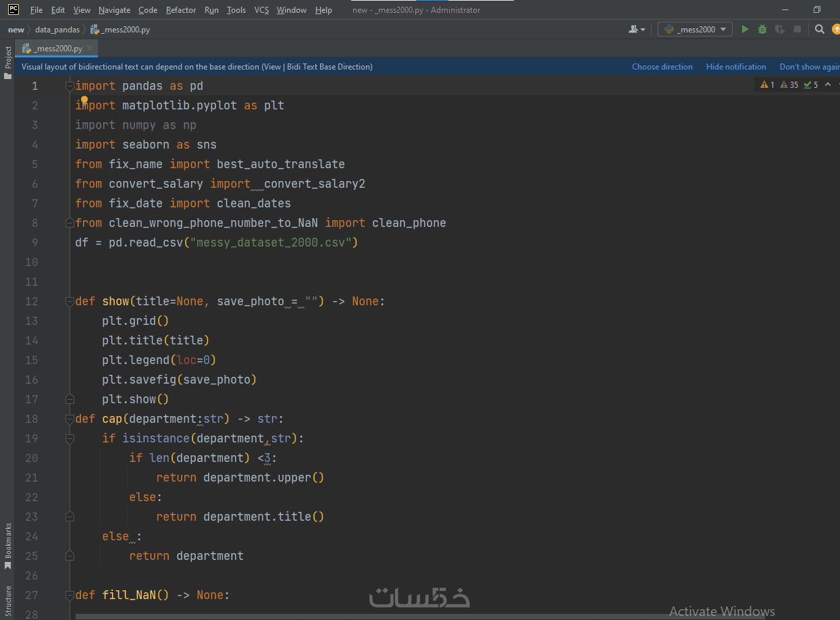Click clean_phone on line 8
Viewport: 840px width, 620px height.
409,223
